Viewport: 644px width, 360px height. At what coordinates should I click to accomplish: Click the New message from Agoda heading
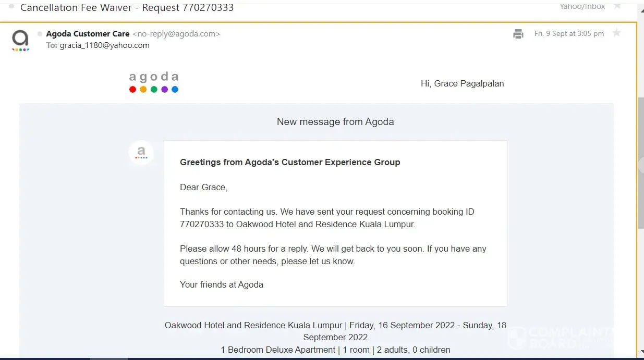pos(335,122)
